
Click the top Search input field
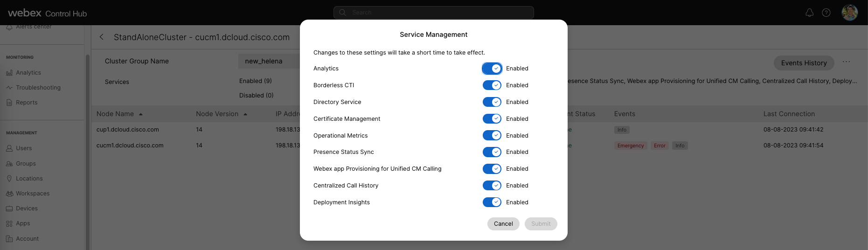434,13
